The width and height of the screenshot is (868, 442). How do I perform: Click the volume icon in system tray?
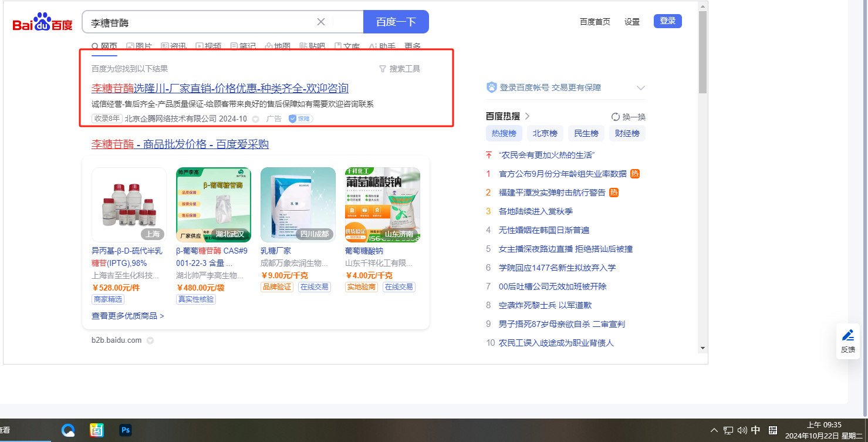click(742, 430)
